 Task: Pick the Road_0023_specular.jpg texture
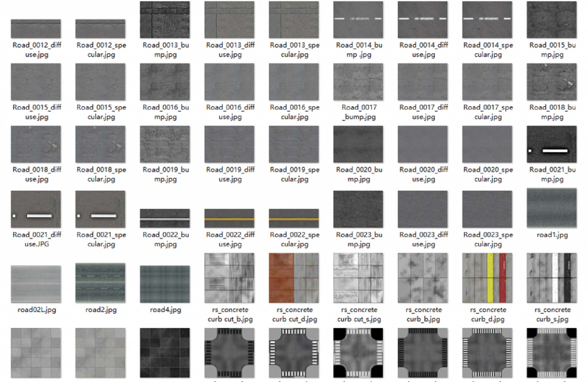point(487,209)
